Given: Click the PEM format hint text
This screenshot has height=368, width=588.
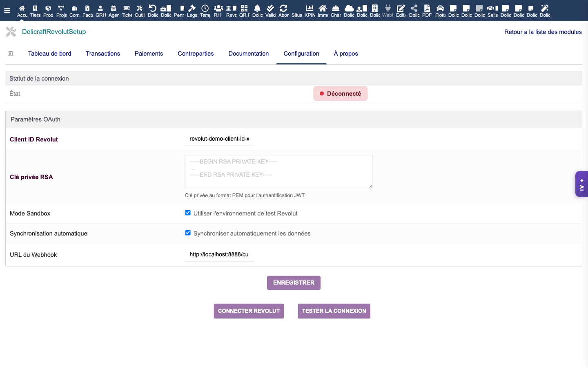Looking at the screenshot, I should tap(245, 195).
